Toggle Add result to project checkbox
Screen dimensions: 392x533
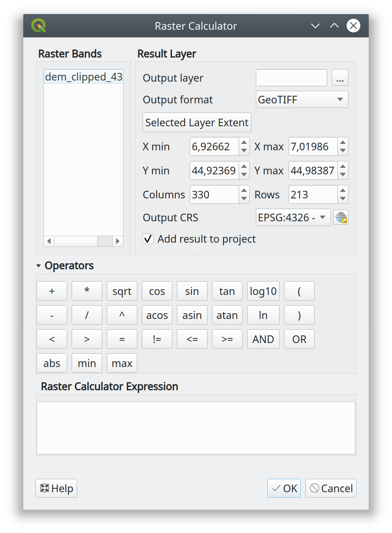(148, 239)
